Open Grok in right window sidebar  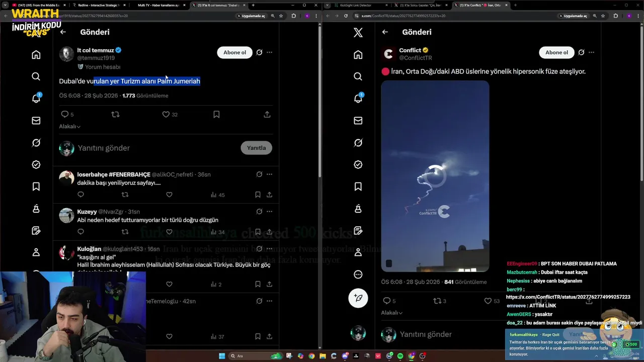[x=358, y=143]
